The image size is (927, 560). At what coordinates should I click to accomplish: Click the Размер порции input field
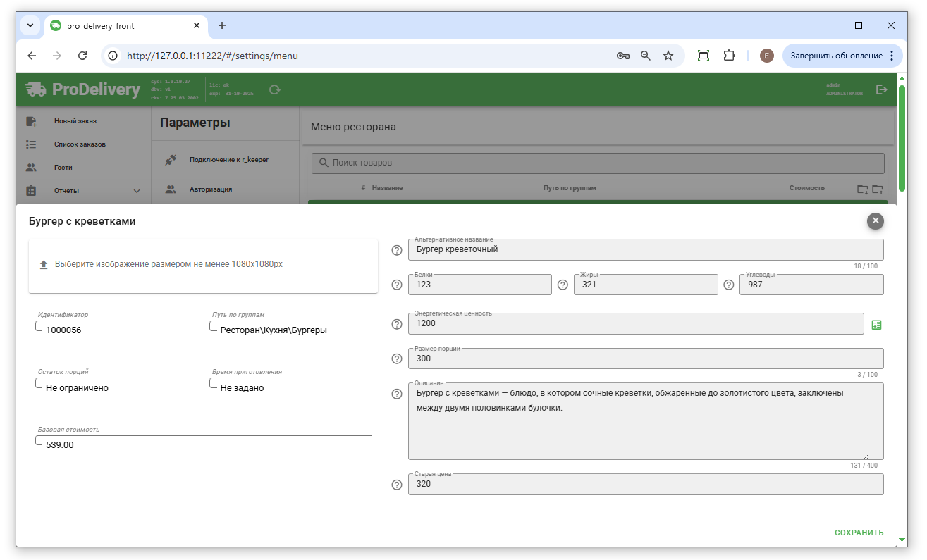pyautogui.click(x=645, y=359)
